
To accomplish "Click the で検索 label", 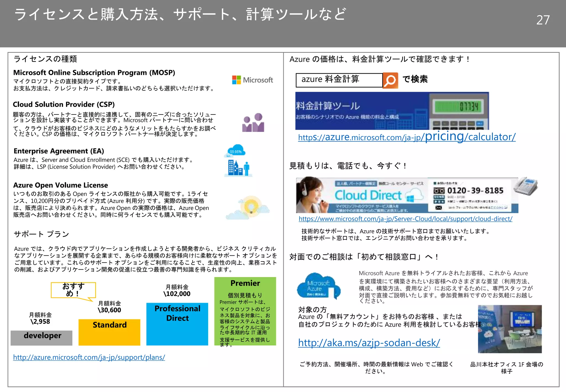I will pyautogui.click(x=415, y=79).
